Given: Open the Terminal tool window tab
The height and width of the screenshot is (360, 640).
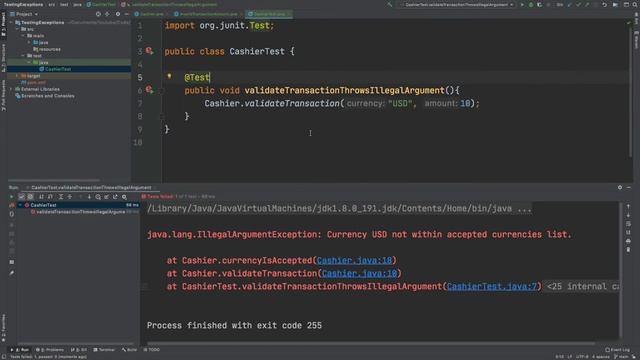Looking at the screenshot, I should pos(104,350).
